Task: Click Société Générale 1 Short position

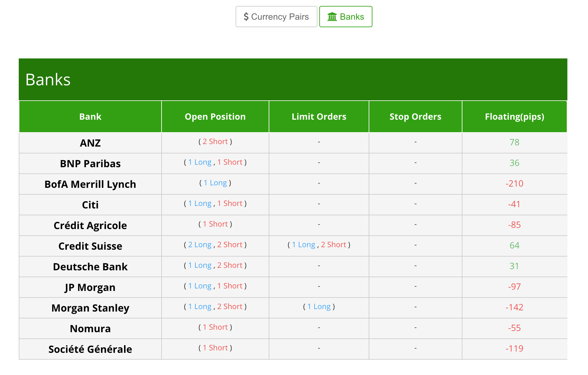Action: tap(215, 348)
